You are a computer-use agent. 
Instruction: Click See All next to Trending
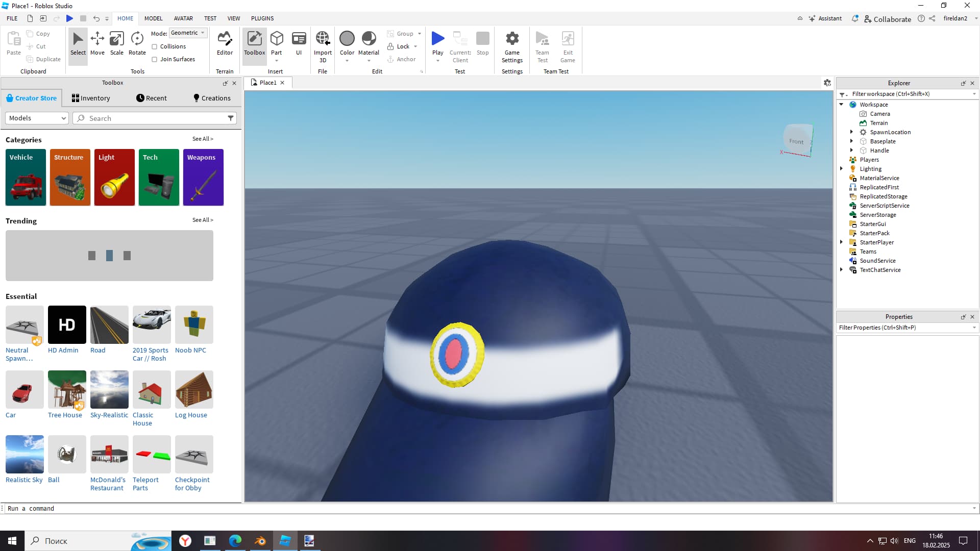tap(203, 220)
